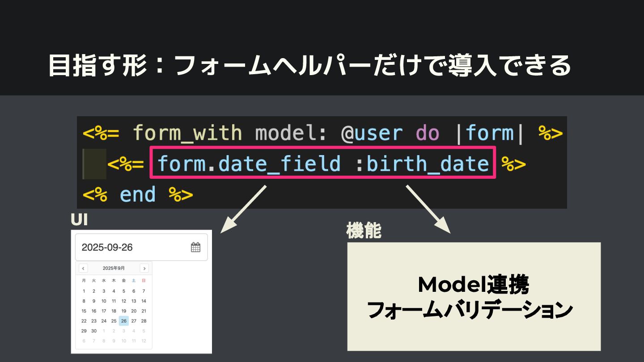Click day 19 in the calendar
The width and height of the screenshot is (644, 362).
pyautogui.click(x=124, y=311)
